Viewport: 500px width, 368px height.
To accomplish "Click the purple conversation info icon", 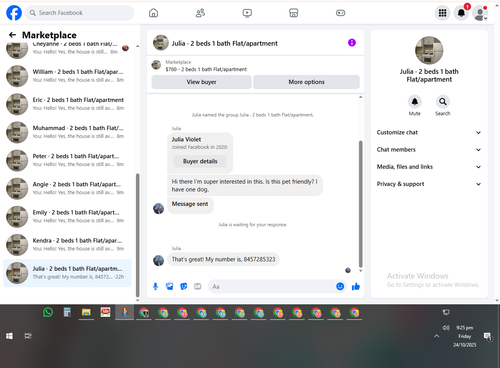I will tap(352, 43).
